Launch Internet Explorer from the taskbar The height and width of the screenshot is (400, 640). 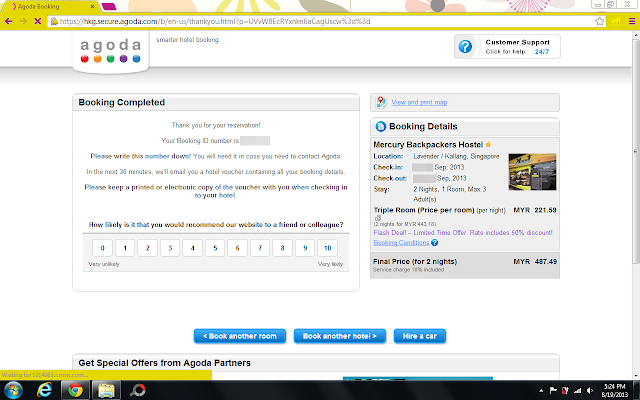pos(44,390)
